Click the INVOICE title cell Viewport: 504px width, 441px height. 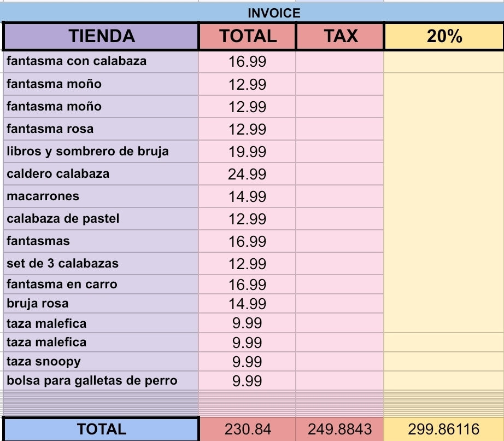coord(273,13)
